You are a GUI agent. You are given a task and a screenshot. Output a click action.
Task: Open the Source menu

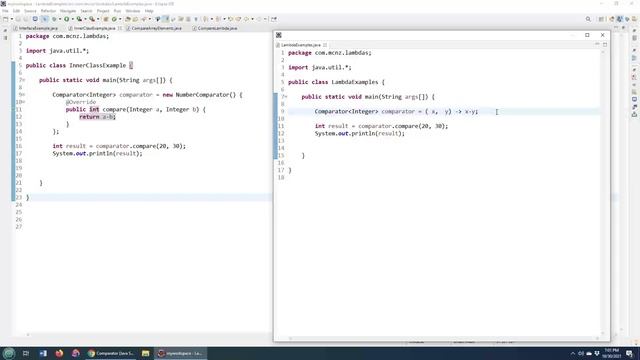point(30,11)
